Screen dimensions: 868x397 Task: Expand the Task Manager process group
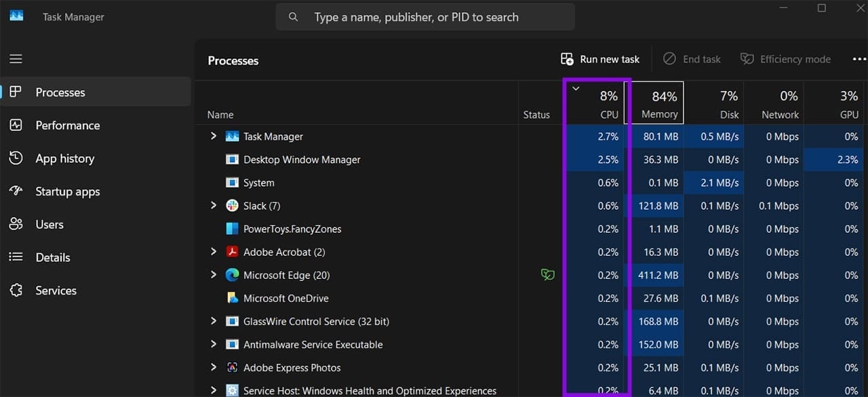click(x=214, y=136)
